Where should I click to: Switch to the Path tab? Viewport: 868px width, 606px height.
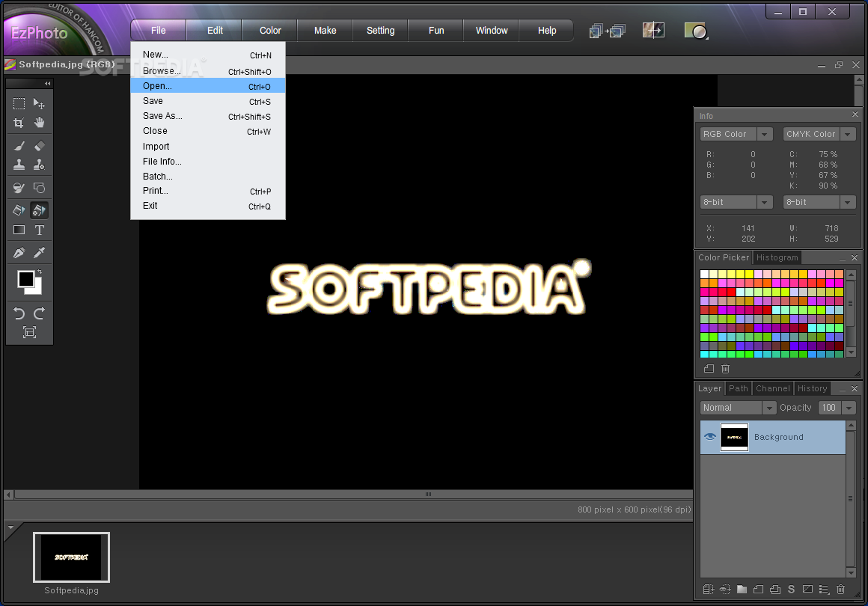coord(738,388)
